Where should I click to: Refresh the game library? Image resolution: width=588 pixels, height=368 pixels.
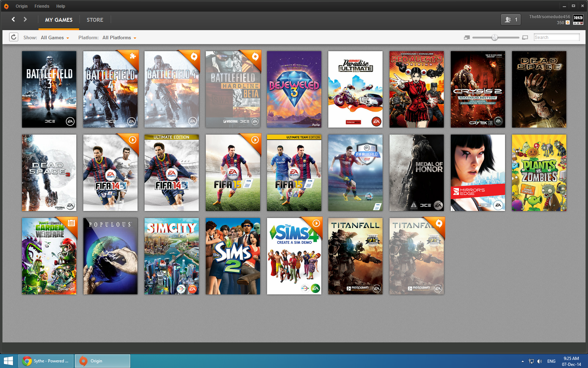pyautogui.click(x=14, y=37)
